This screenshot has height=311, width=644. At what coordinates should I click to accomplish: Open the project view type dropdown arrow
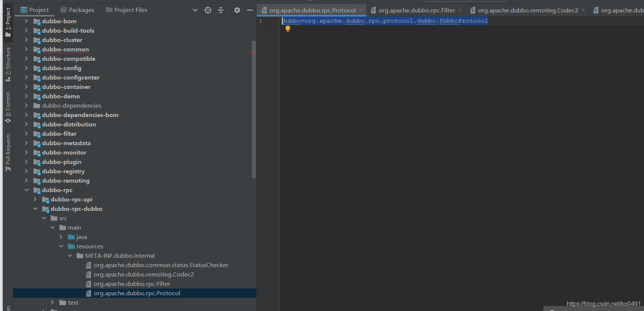[195, 10]
